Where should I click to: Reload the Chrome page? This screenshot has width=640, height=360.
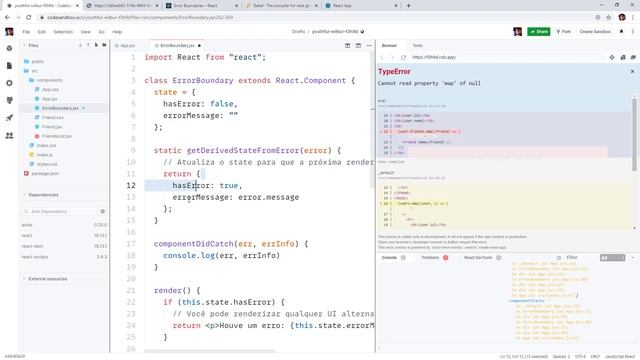click(x=29, y=17)
